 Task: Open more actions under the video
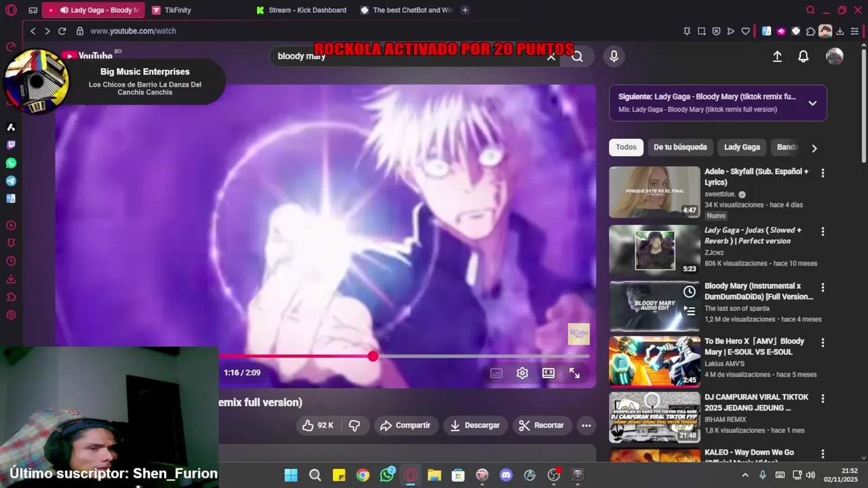point(586,426)
